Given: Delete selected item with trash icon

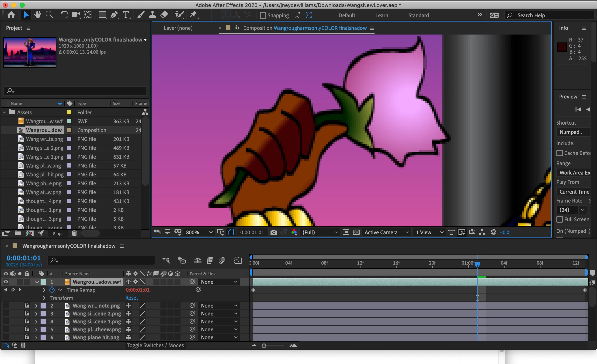Looking at the screenshot, I should (x=74, y=233).
